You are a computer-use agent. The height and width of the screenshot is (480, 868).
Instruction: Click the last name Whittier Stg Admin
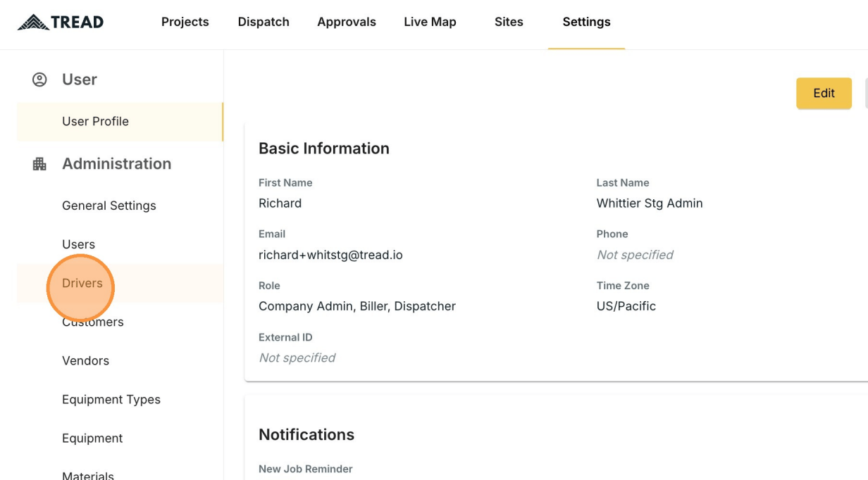coord(649,203)
